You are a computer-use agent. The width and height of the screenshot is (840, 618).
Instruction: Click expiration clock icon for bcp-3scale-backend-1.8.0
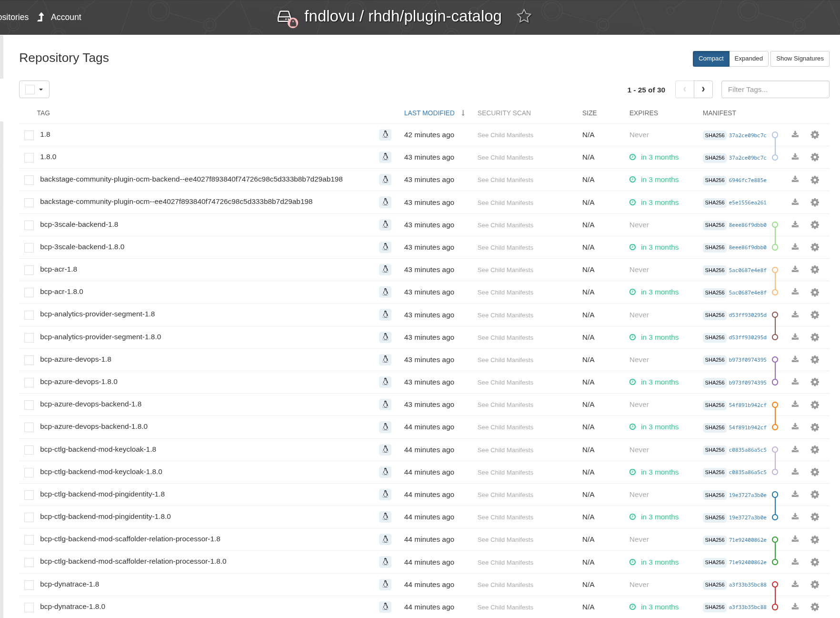click(632, 247)
